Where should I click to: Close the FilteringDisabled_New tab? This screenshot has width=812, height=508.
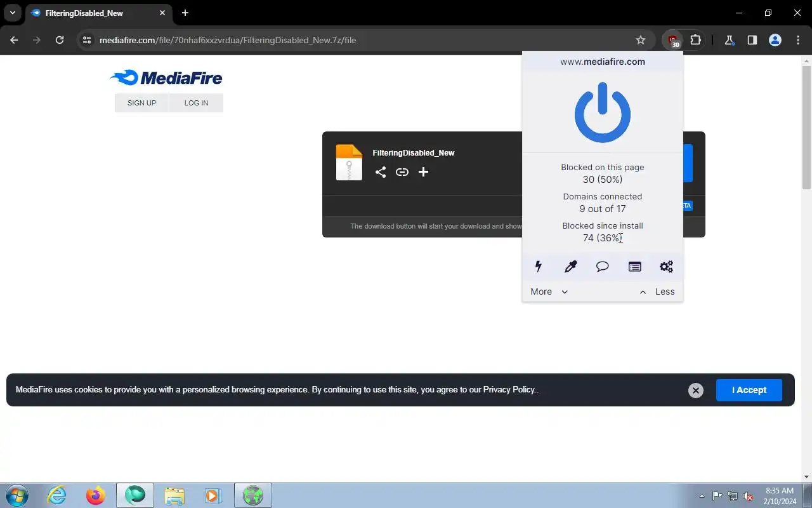pos(162,13)
